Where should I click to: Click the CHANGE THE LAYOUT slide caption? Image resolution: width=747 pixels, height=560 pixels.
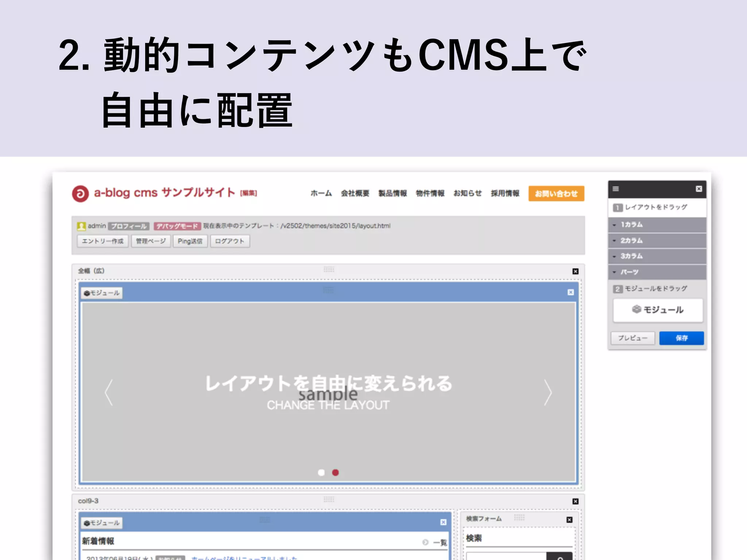328,405
